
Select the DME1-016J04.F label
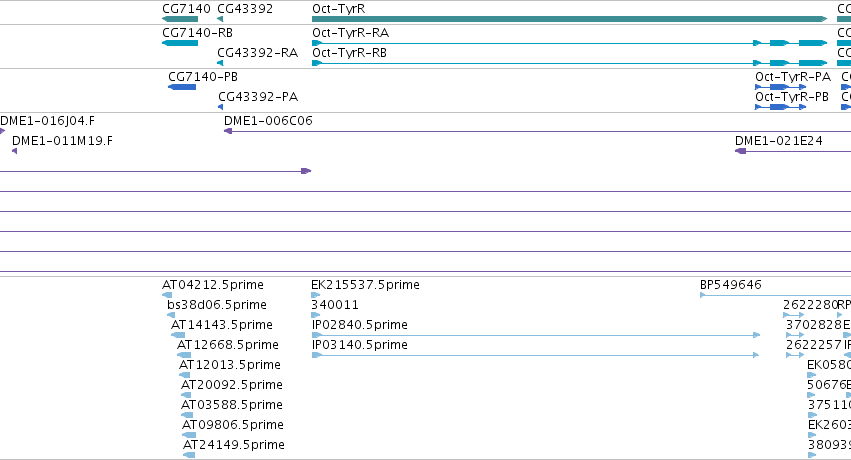coord(47,120)
